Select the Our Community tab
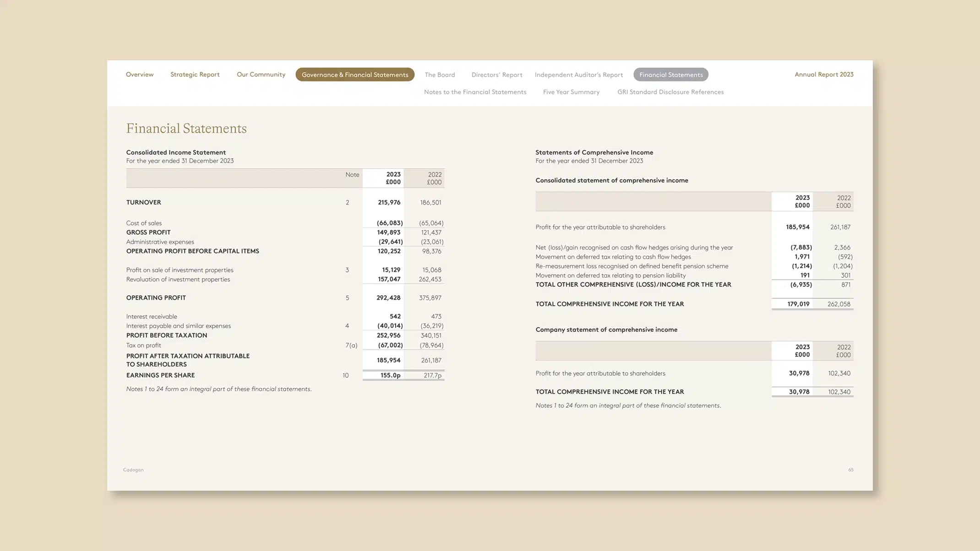 pos(261,75)
